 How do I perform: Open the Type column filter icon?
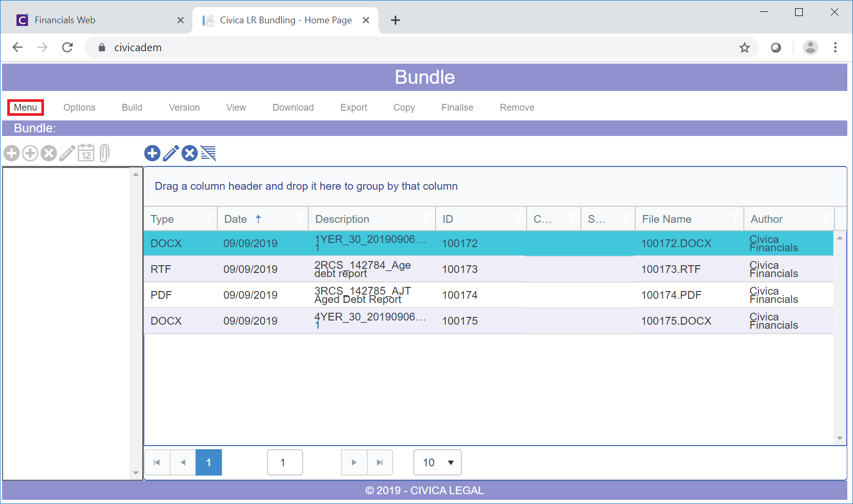(208, 219)
